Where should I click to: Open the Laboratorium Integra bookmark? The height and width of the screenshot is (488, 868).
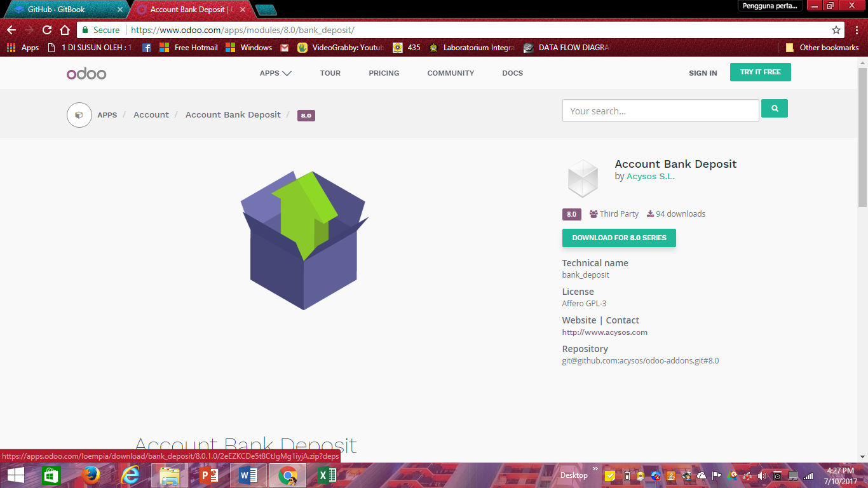pos(472,48)
